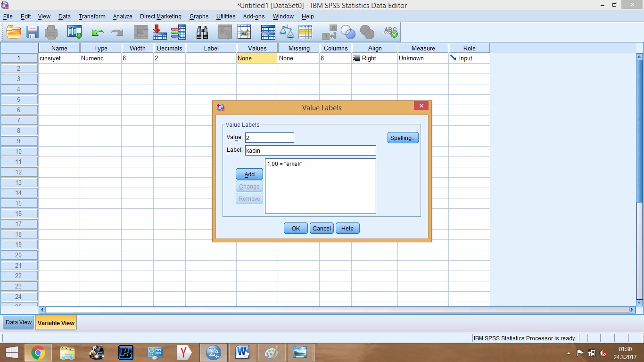The image size is (644, 362).
Task: Click the highlighted Values None cell
Action: [x=257, y=58]
